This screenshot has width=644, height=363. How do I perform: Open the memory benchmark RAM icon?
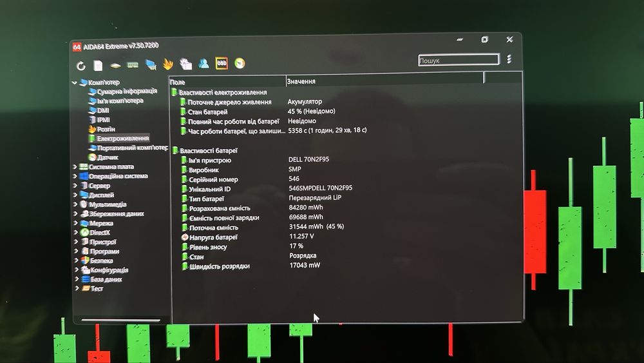[133, 65]
